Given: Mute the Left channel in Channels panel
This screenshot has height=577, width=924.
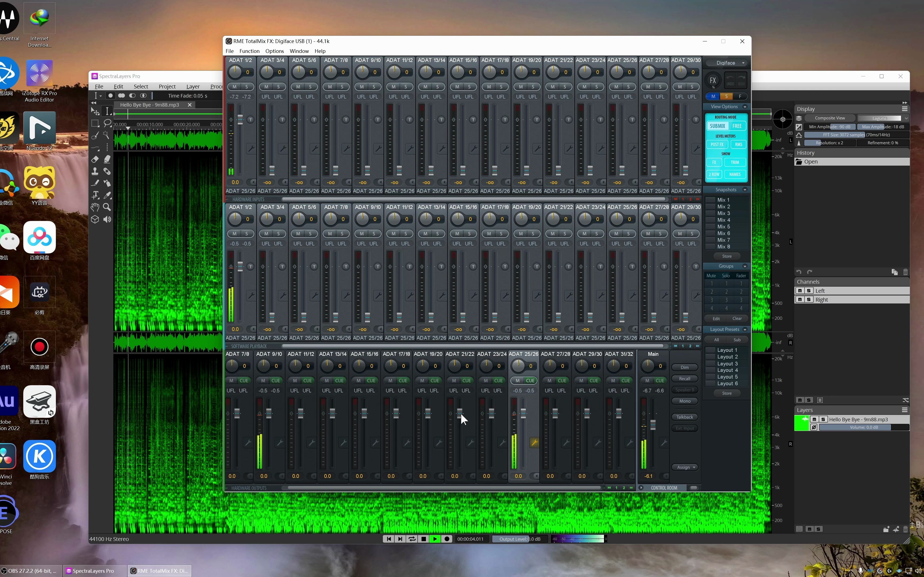Looking at the screenshot, I should tap(799, 291).
